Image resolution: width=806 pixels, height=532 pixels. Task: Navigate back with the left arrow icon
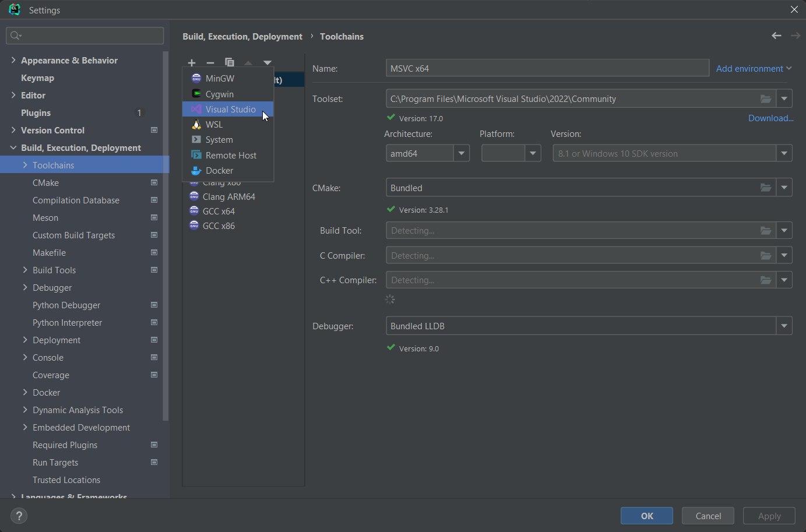776,36
